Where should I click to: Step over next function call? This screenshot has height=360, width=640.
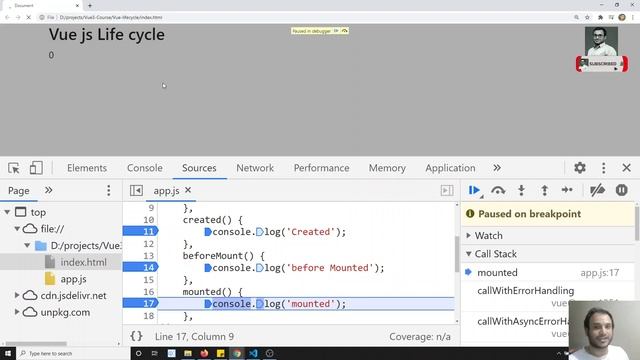(x=498, y=190)
